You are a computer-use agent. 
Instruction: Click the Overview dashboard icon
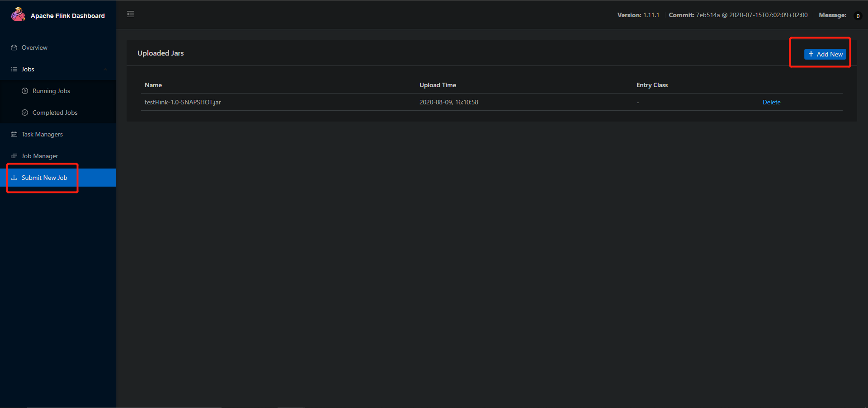14,47
